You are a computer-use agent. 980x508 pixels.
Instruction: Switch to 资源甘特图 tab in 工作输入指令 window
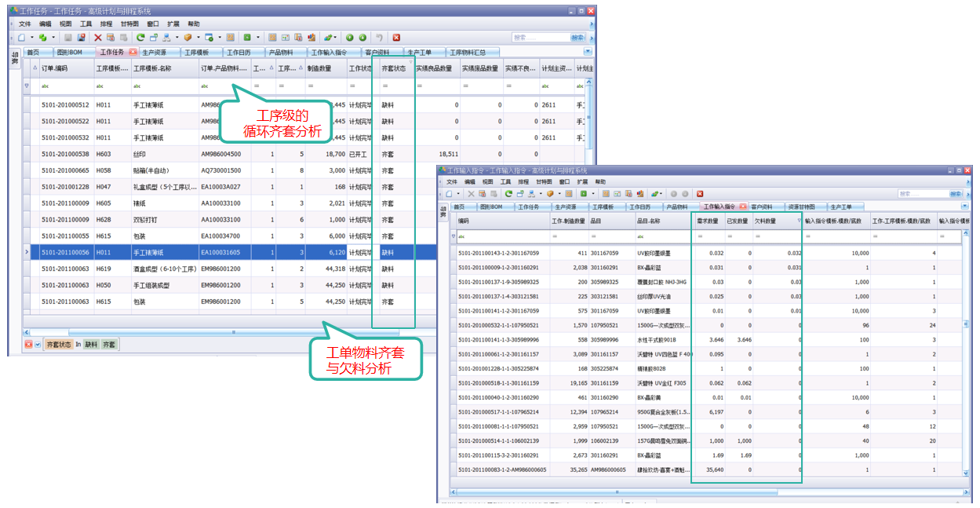tap(805, 206)
